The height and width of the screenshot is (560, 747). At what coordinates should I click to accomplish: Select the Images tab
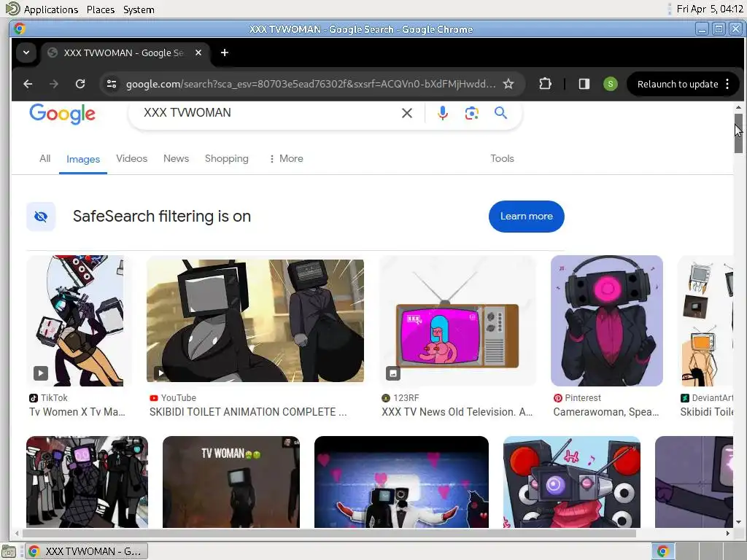pyautogui.click(x=83, y=159)
